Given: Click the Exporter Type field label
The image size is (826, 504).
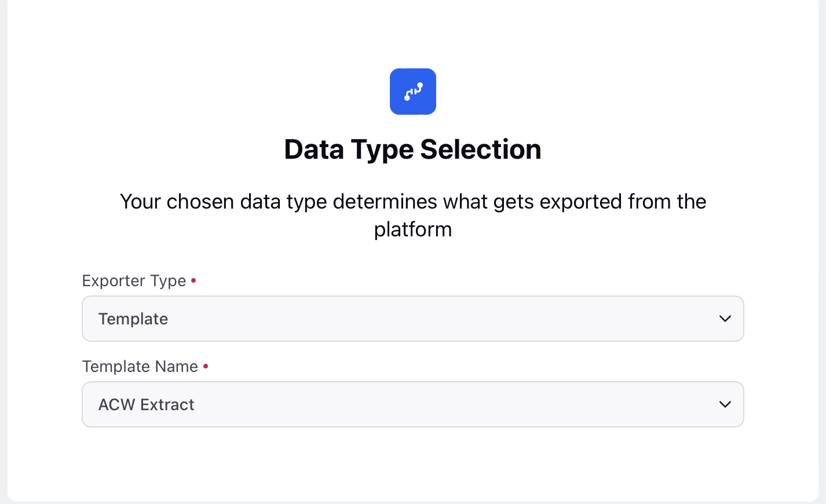Looking at the screenshot, I should tap(134, 281).
